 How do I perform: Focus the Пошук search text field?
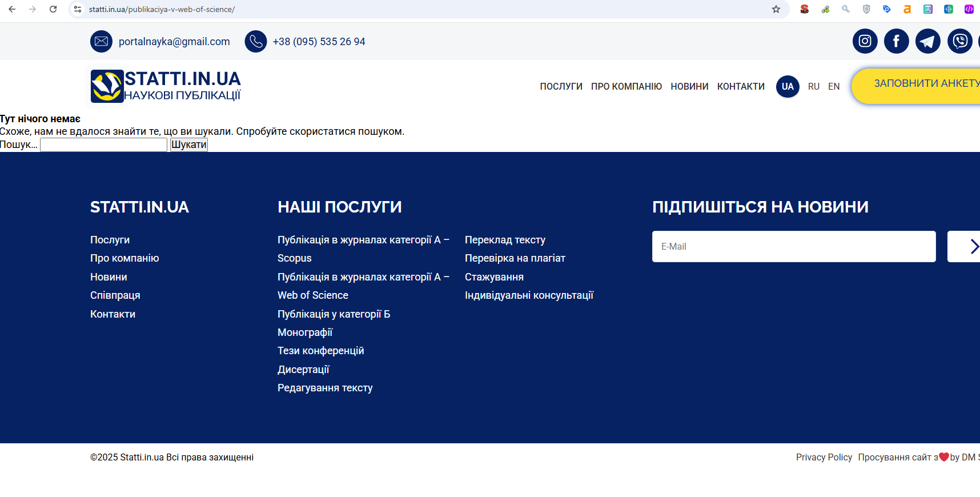coord(104,145)
